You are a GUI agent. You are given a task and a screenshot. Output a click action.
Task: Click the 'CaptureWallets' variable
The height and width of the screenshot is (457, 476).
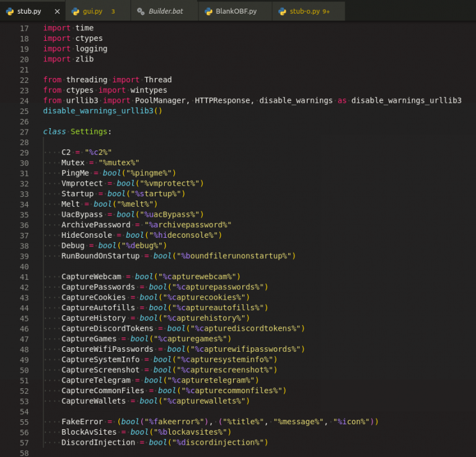pyautogui.click(x=94, y=401)
